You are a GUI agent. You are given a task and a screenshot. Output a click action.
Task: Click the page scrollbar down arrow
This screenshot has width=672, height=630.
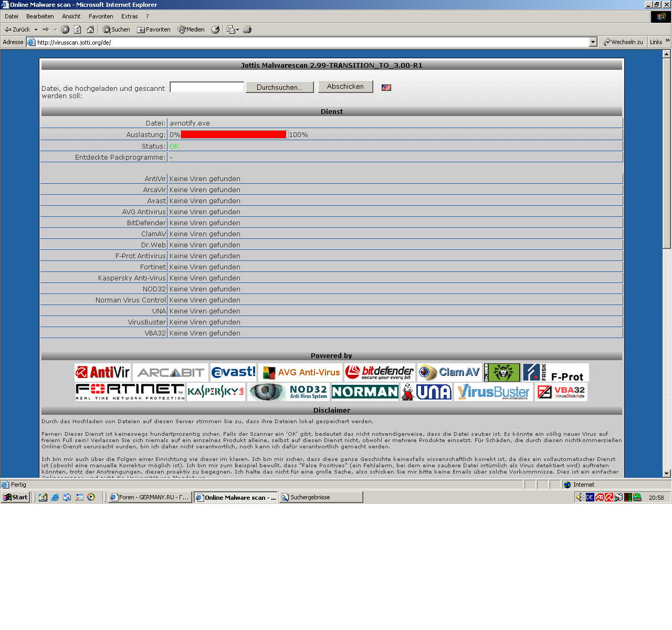[667, 473]
